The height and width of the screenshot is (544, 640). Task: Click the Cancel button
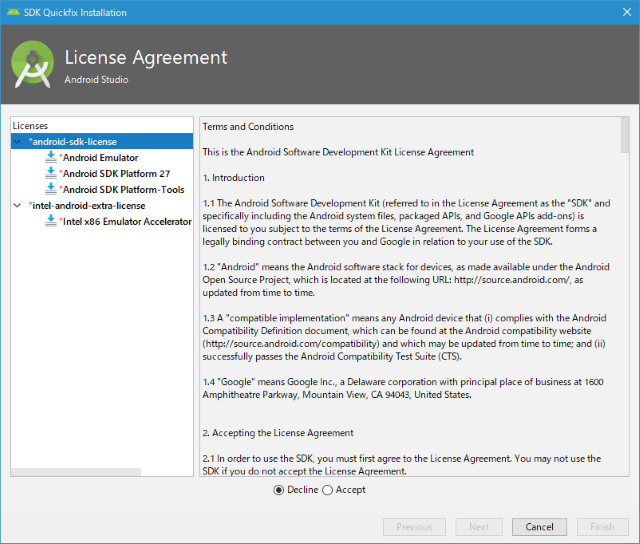539,527
